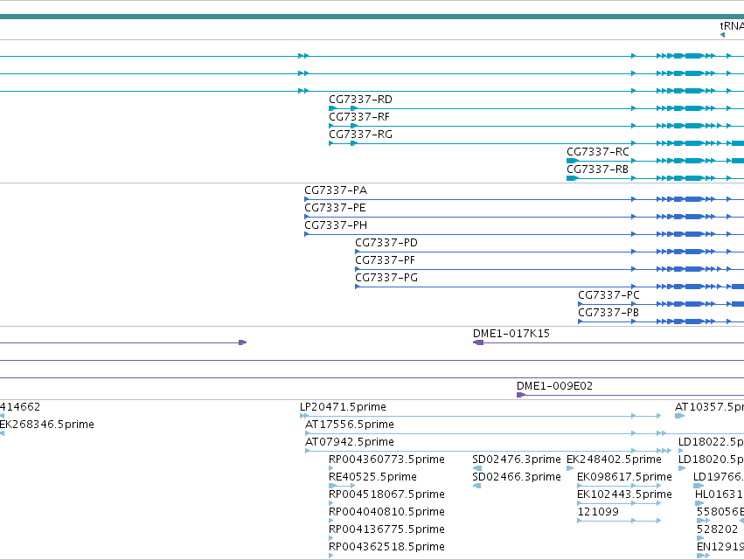Select the CG7337-PD protein label
The width and height of the screenshot is (744, 560).
(386, 243)
